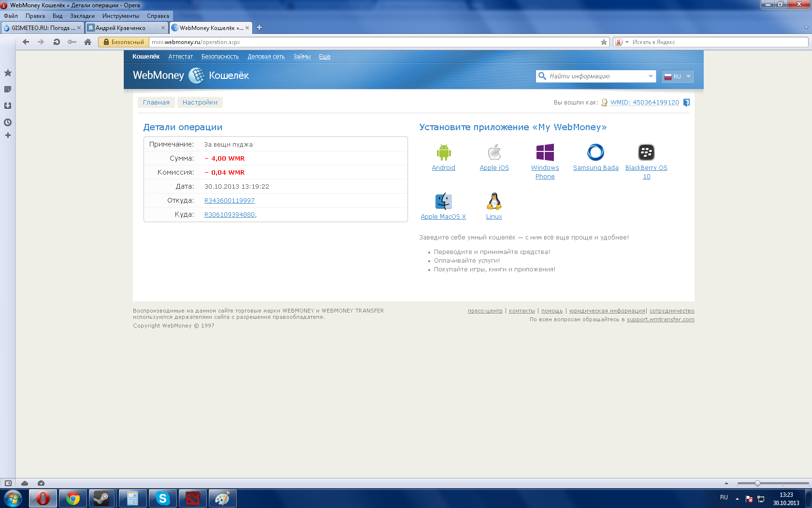This screenshot has height=508, width=812.
Task: Open the Закладки menu
Action: [82, 16]
